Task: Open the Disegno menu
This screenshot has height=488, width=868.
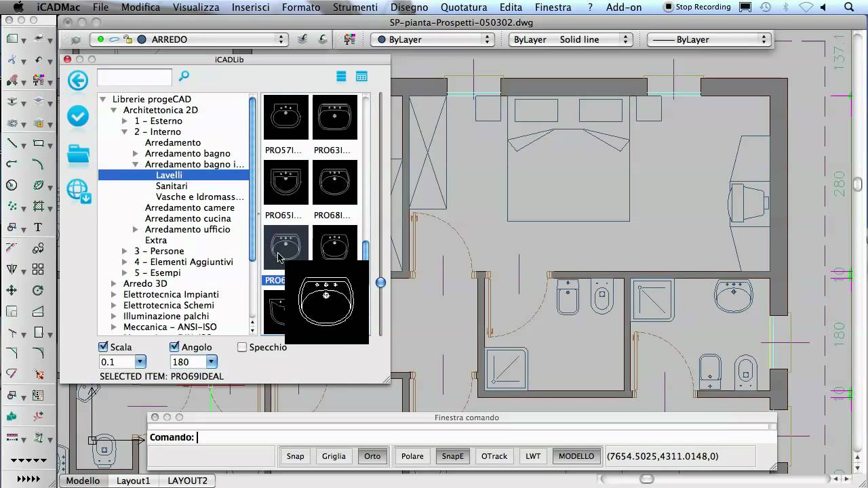Action: [409, 7]
